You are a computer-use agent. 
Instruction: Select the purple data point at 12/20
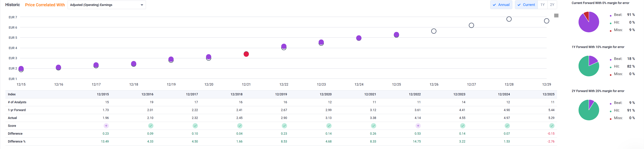[209, 57]
